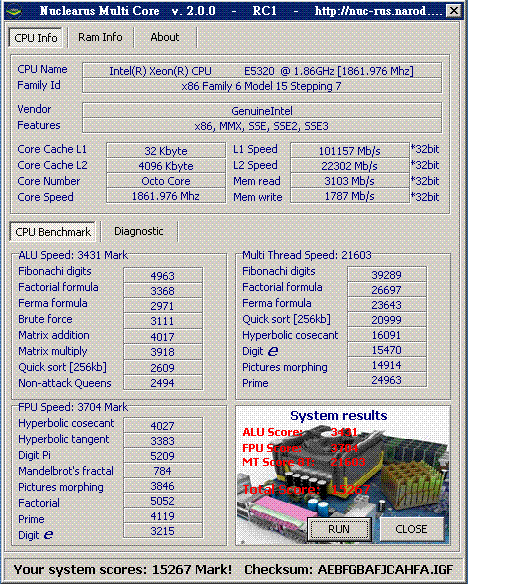The image size is (512, 584).
Task: Click Mandelbrot's fractal score 784
Action: [x=163, y=471]
